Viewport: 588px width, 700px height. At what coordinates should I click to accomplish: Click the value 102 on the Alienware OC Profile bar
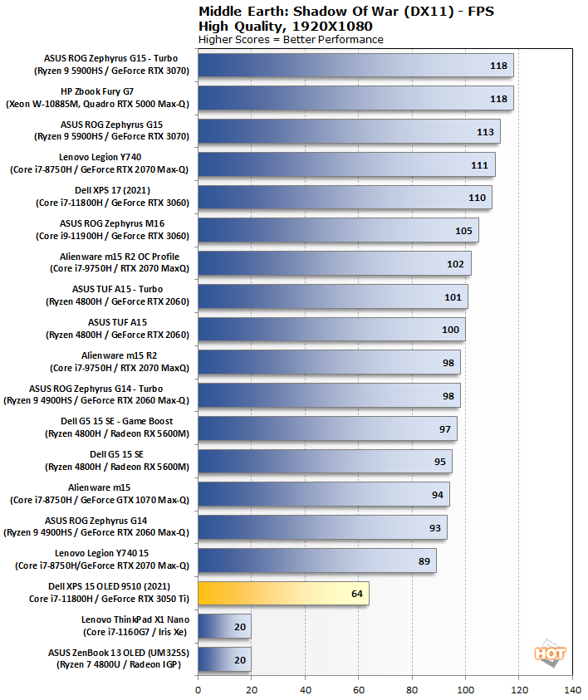click(x=455, y=264)
